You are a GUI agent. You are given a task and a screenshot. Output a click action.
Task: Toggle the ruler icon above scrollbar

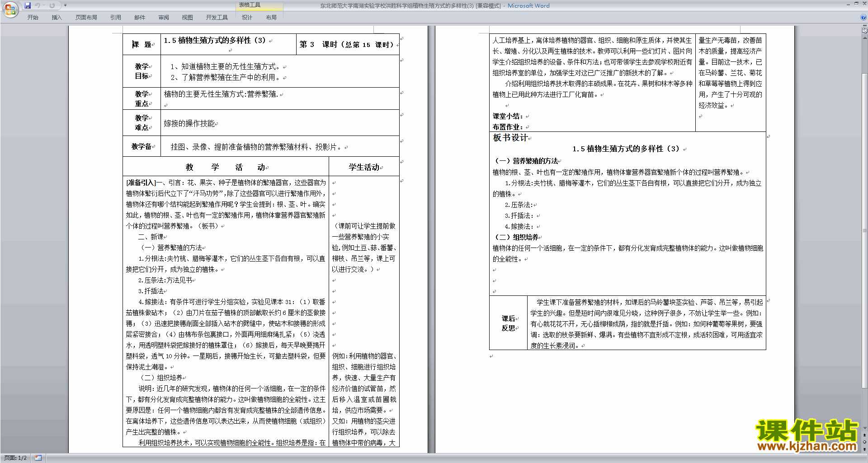point(865,31)
